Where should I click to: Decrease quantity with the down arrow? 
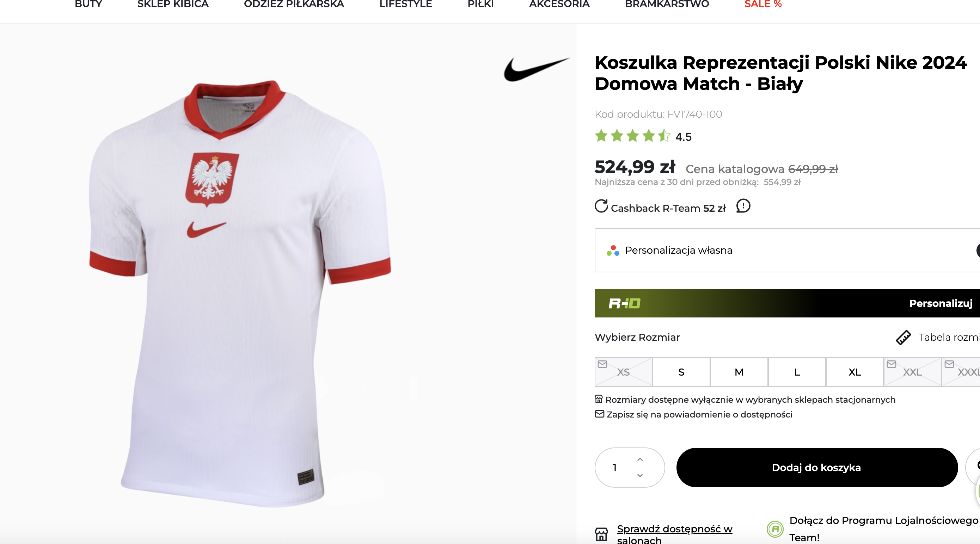coord(640,475)
